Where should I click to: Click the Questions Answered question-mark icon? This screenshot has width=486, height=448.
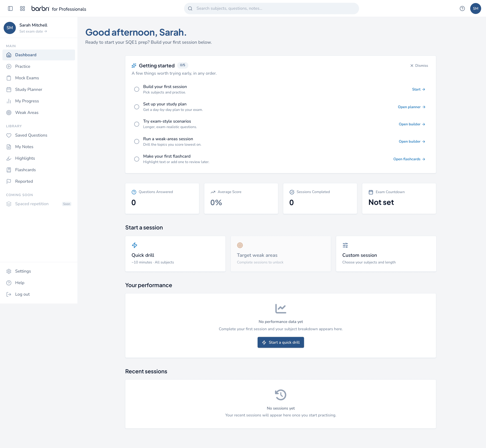(x=134, y=192)
